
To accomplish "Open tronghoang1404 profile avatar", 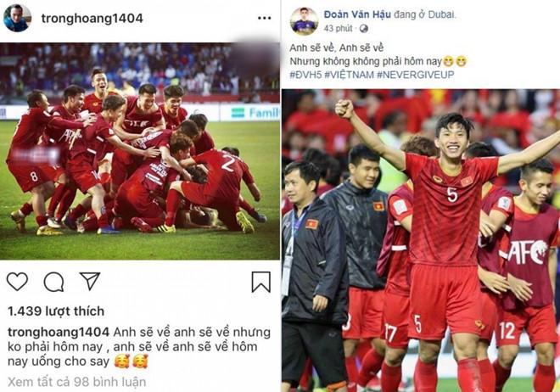I will 17,18.
